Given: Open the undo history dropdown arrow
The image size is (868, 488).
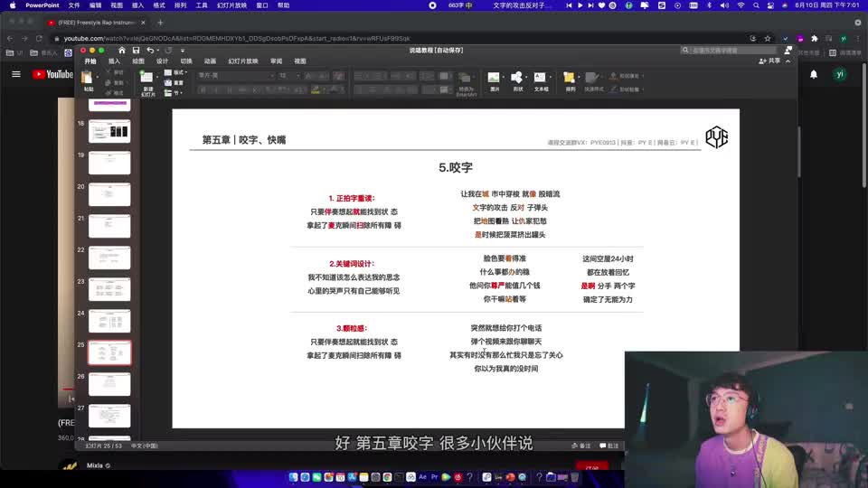Looking at the screenshot, I should (x=157, y=51).
